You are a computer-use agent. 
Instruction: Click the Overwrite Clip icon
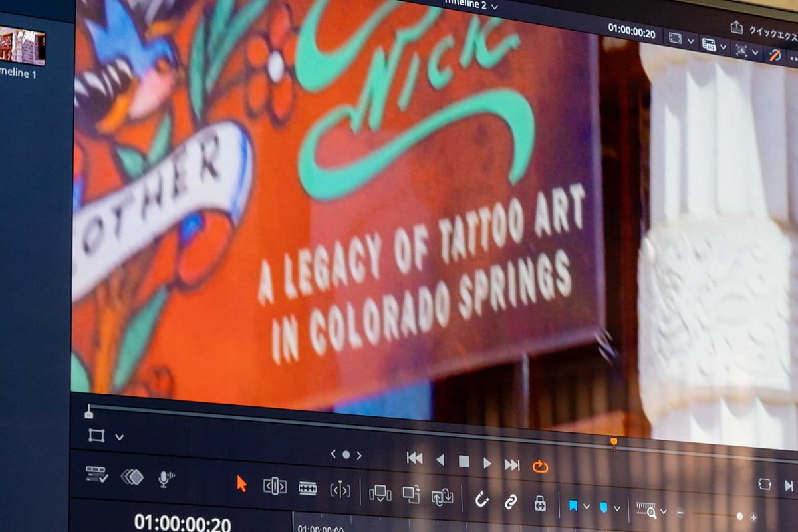[x=412, y=494]
